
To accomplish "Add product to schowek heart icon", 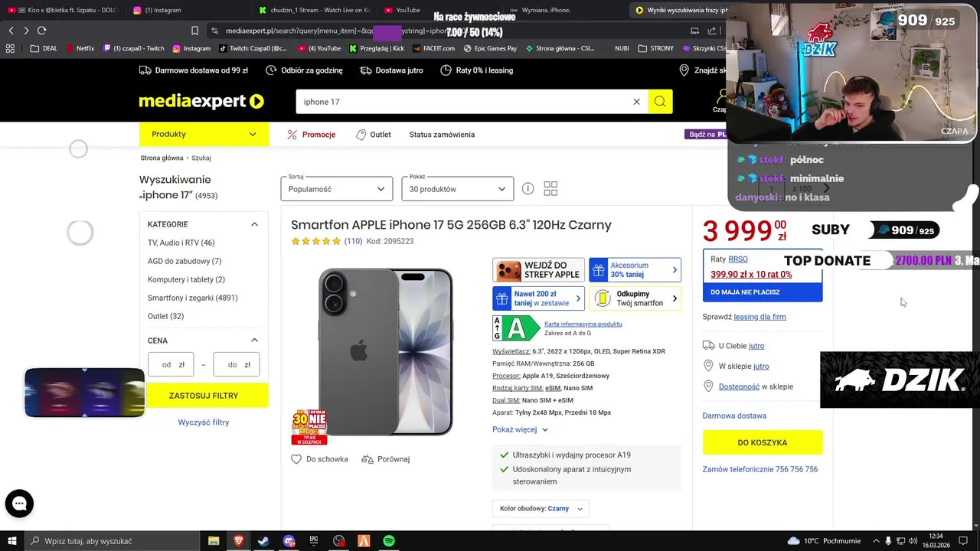I will (296, 459).
